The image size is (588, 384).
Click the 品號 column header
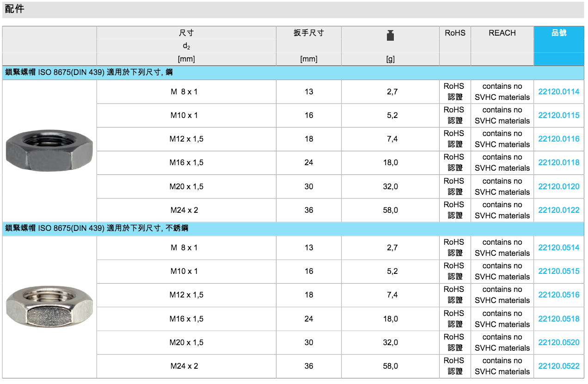[558, 33]
